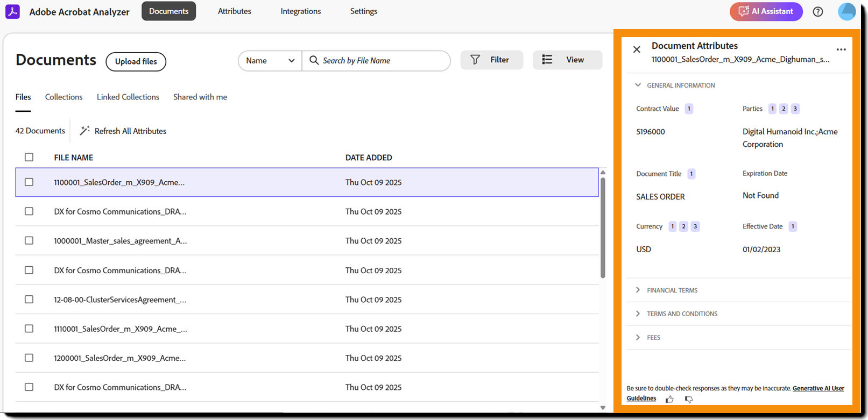Expand the Fees section
This screenshot has width=868, height=420.
638,337
